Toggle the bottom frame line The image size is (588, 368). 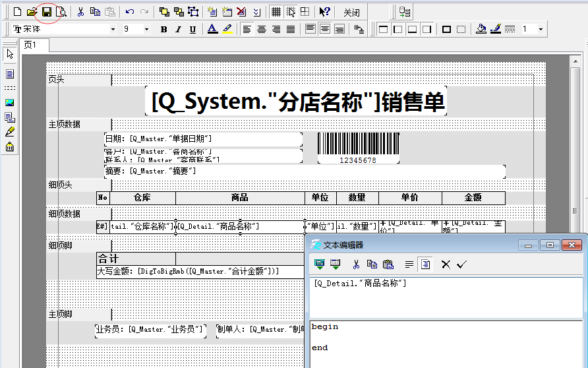[413, 29]
